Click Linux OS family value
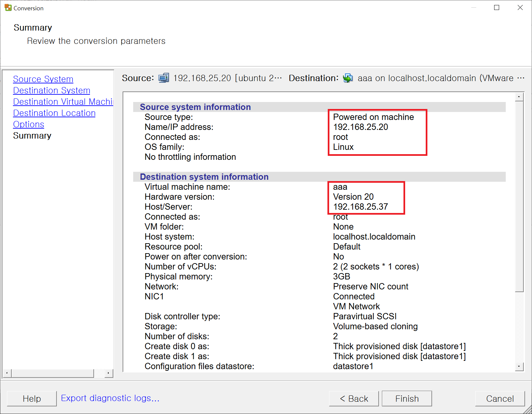This screenshot has width=532, height=414. (343, 147)
